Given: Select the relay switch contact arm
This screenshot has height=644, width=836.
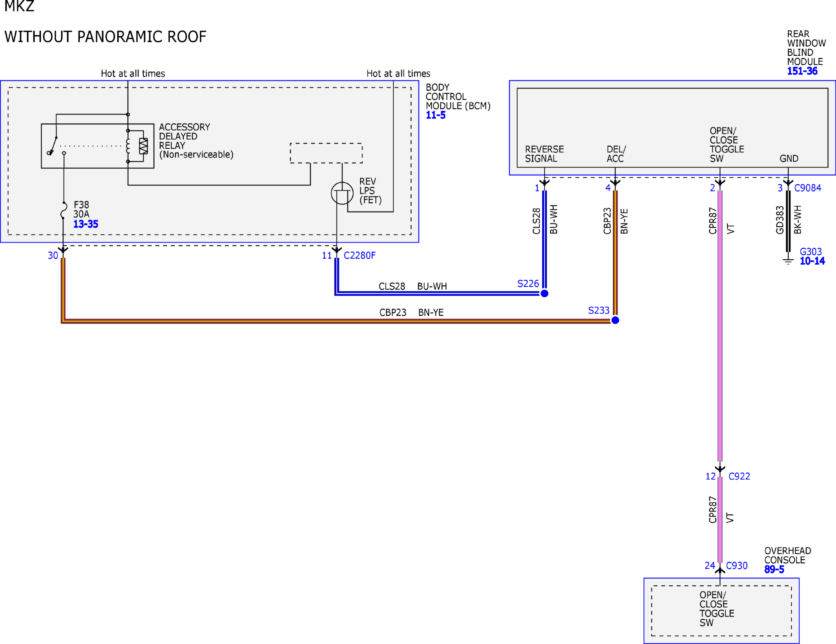Looking at the screenshot, I should coord(53,146).
